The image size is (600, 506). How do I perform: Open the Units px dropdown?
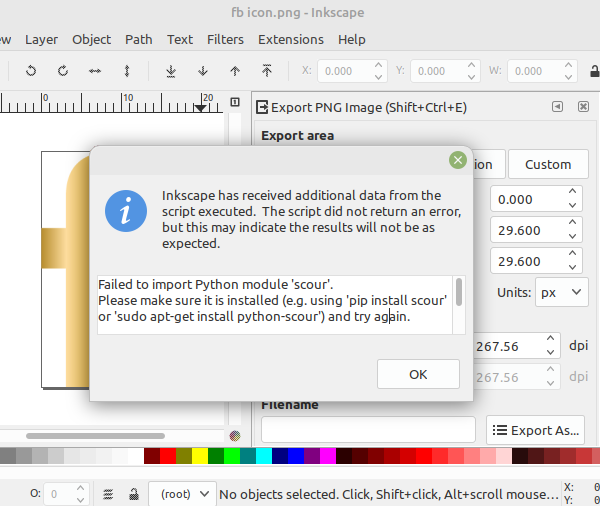pyautogui.click(x=562, y=293)
